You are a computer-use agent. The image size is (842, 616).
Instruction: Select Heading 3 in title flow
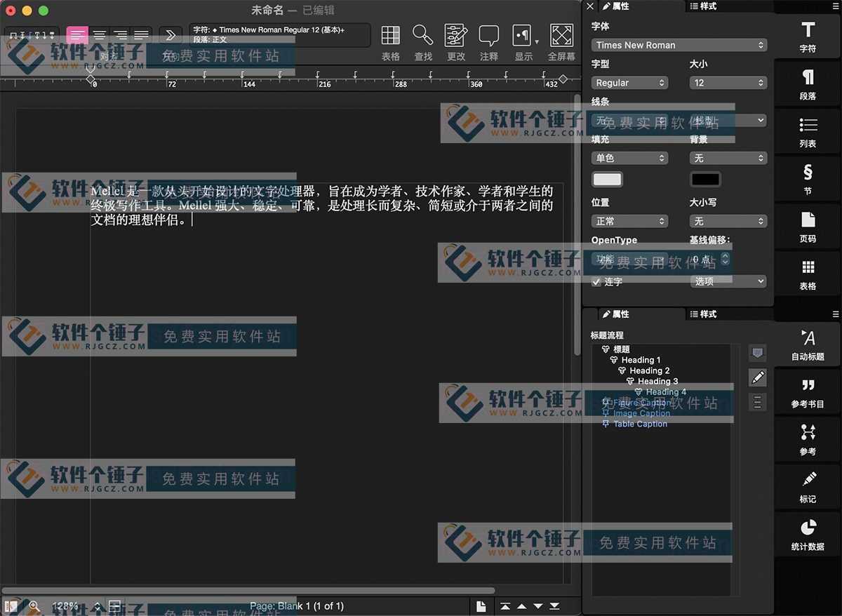click(658, 381)
